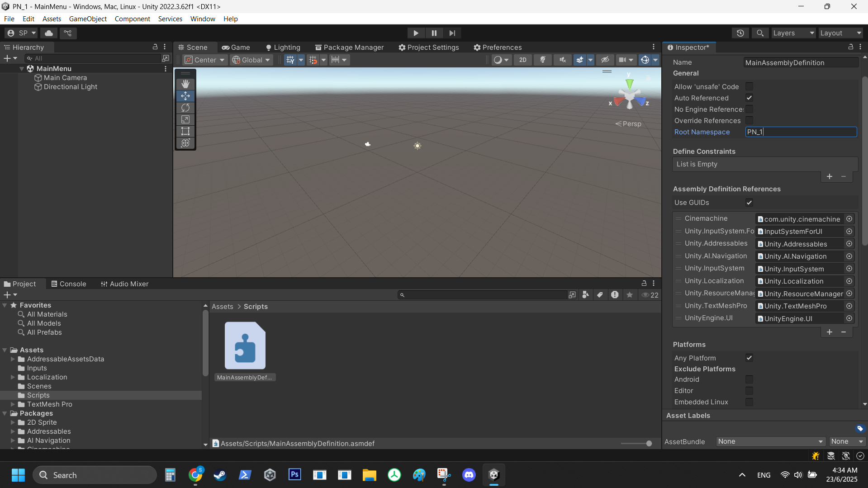This screenshot has height=488, width=868.
Task: Click the Step frame button
Action: point(452,33)
